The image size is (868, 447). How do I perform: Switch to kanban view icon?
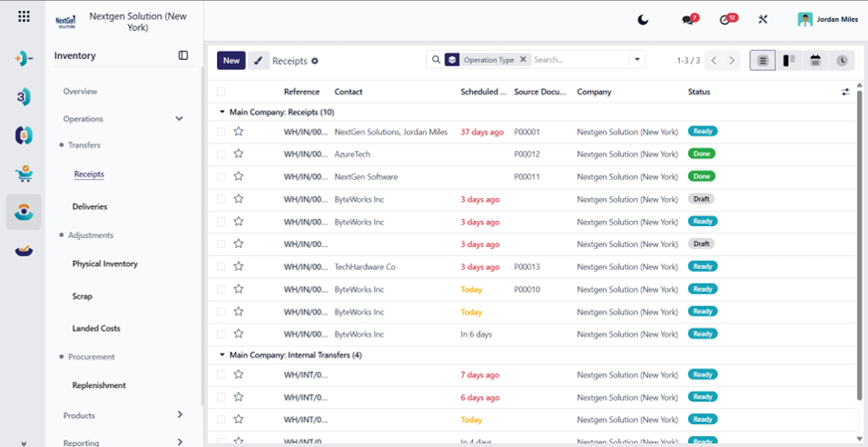(x=788, y=61)
